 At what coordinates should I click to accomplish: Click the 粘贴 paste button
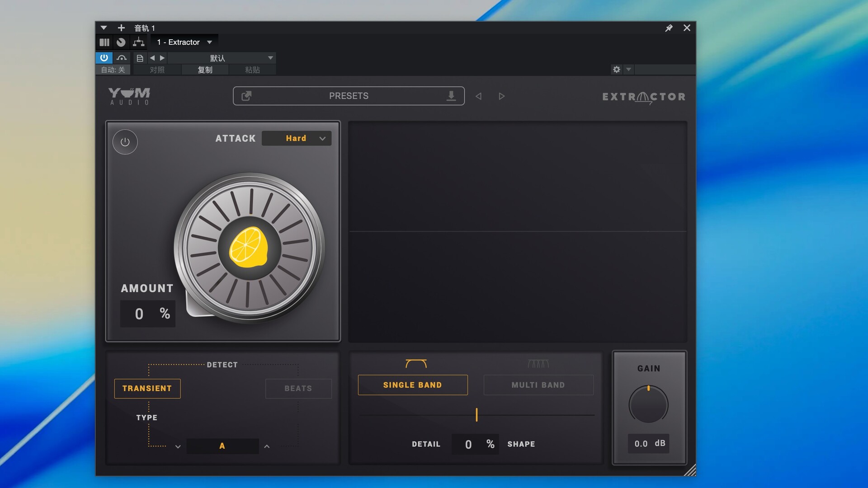[x=252, y=70]
